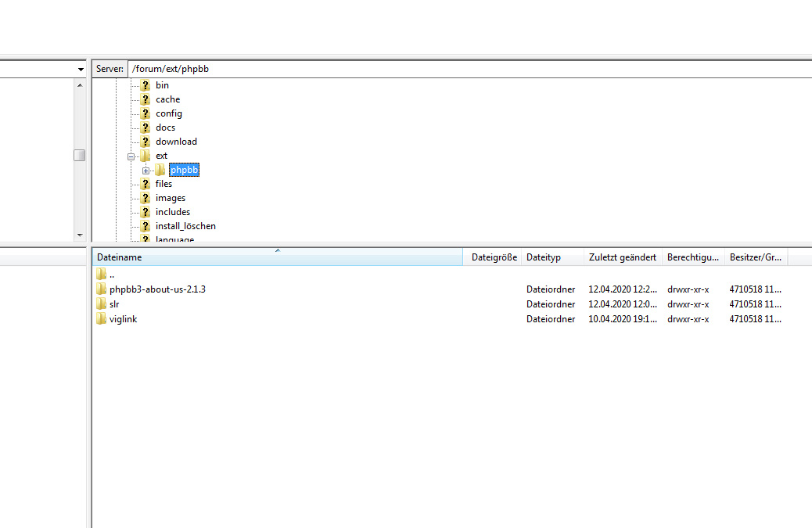Select the cache folder in tree
The width and height of the screenshot is (812, 528).
pos(167,99)
